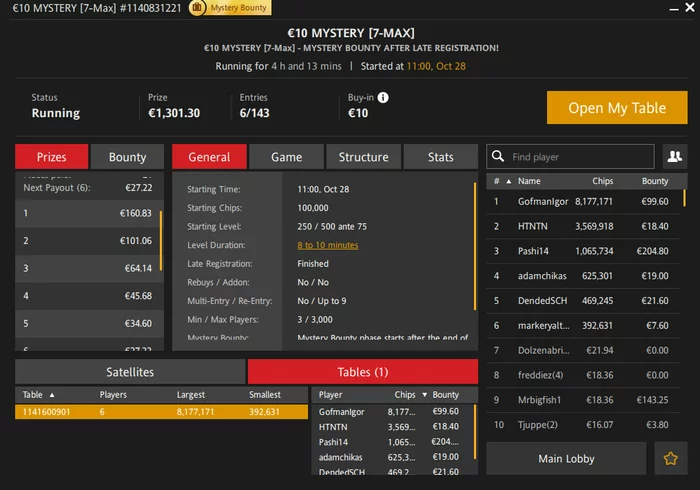Open the 8 to 10 minutes link
This screenshot has height=490, width=700.
(x=328, y=245)
